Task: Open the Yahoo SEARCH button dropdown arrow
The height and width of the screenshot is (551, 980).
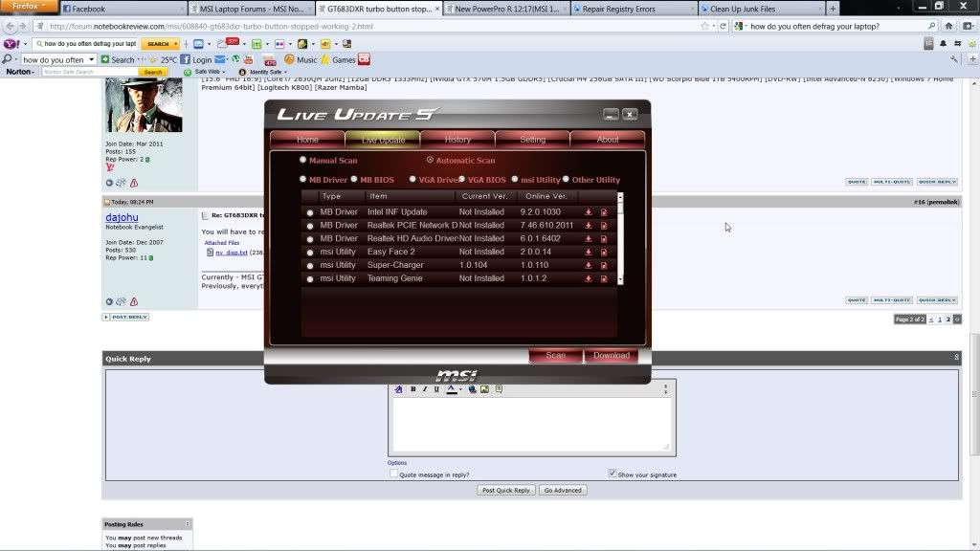Action: click(176, 44)
